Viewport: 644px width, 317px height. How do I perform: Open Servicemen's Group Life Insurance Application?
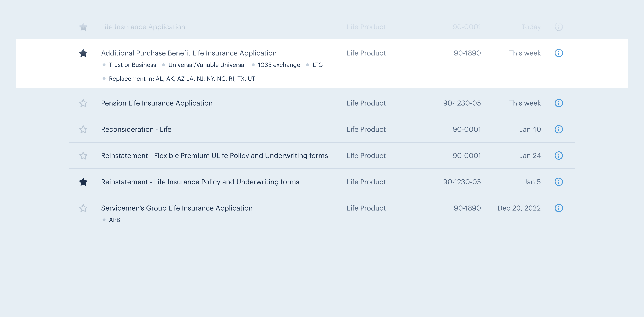[x=177, y=208]
